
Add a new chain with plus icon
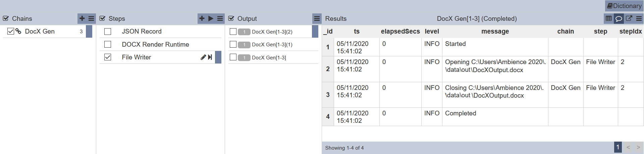pyautogui.click(x=82, y=18)
